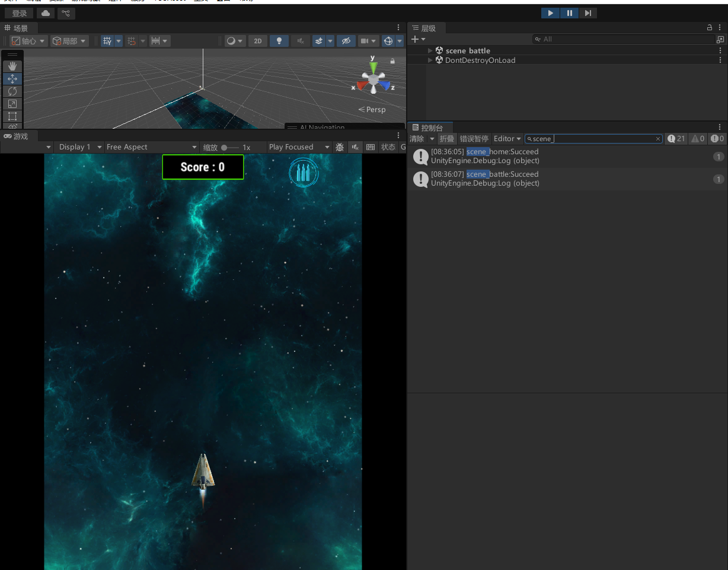Screen dimensions: 728x570
Task: Open the 轴心 pivot mode dropdown
Action: tap(28, 41)
